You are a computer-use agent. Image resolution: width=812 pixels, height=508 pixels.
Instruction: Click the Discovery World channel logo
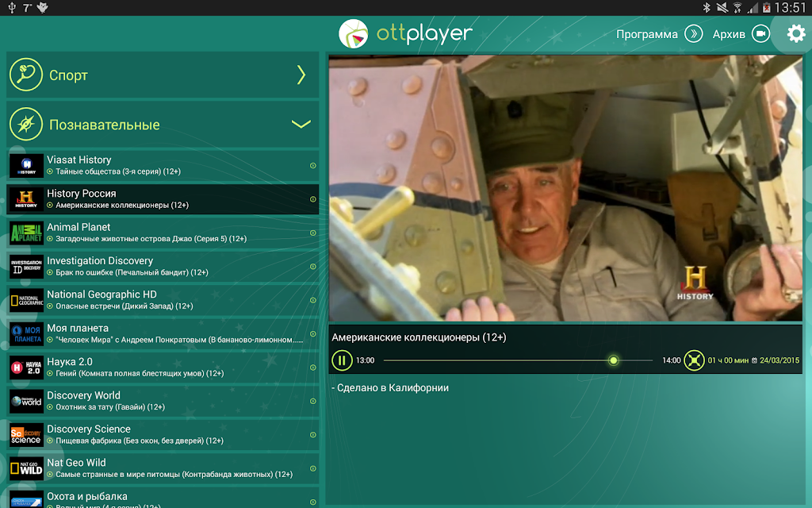point(26,401)
